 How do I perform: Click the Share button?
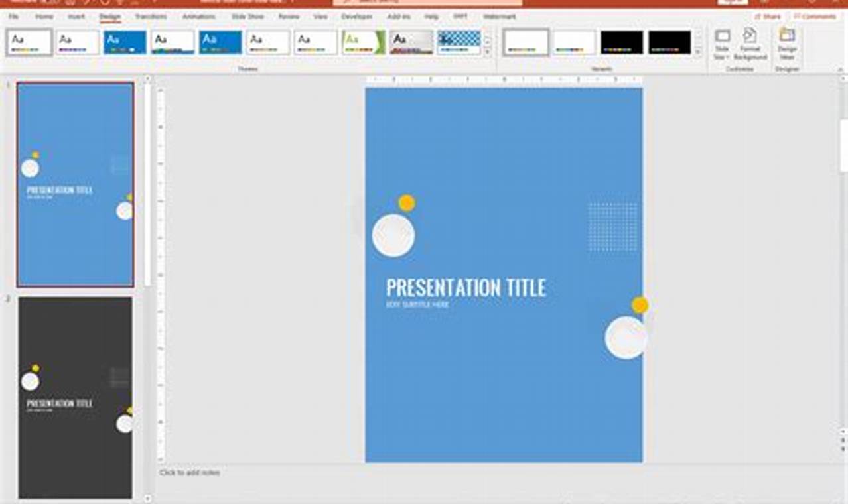766,17
